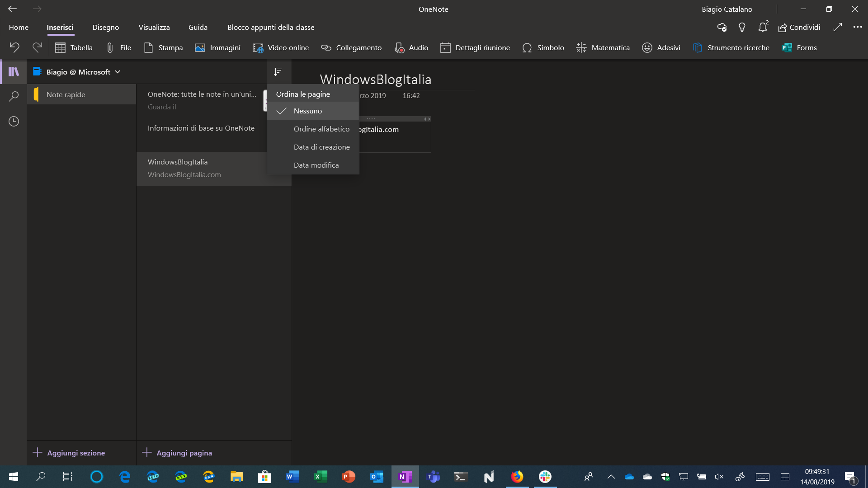Switch to the Inserisci tab
Viewport: 868px width, 488px height.
point(60,27)
